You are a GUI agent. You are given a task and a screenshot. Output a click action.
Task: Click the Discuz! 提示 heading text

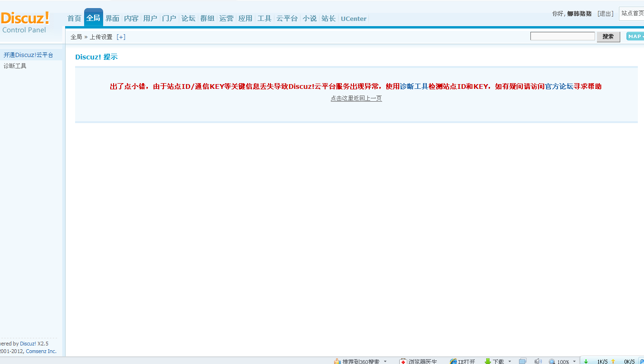[x=96, y=57]
